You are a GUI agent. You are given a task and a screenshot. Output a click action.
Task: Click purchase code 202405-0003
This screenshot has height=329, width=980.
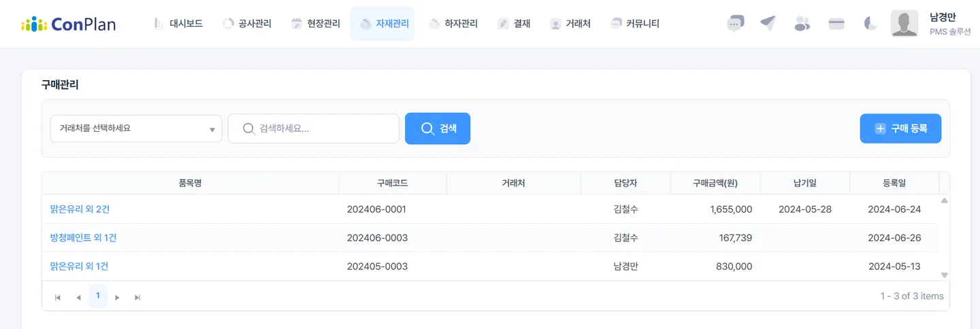click(x=377, y=266)
